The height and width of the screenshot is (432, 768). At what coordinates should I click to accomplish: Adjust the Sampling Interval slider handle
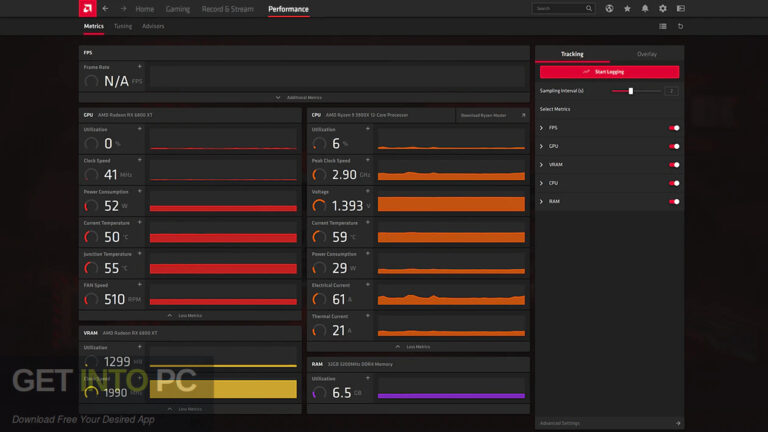(631, 91)
